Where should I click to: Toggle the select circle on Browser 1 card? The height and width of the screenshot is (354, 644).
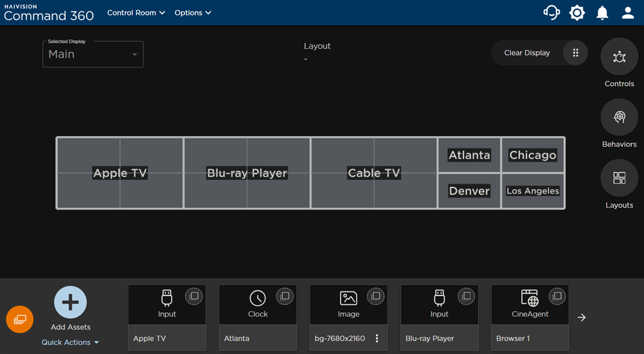(557, 296)
